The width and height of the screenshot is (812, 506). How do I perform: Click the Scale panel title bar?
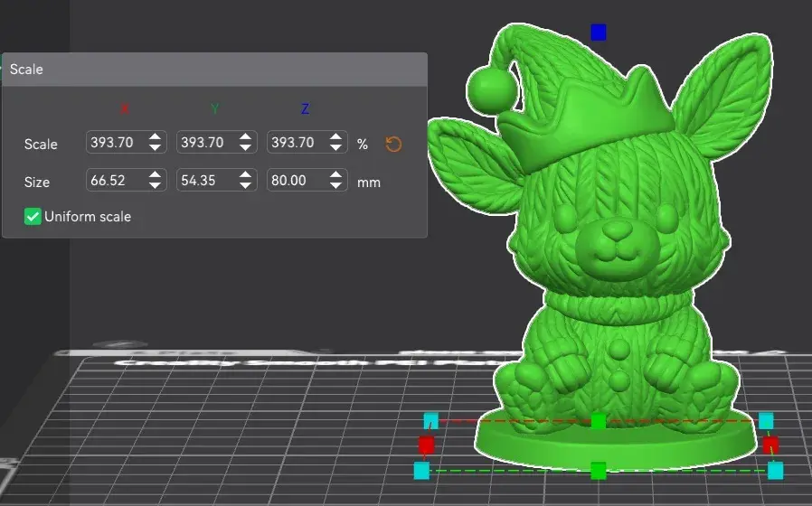pyautogui.click(x=214, y=70)
